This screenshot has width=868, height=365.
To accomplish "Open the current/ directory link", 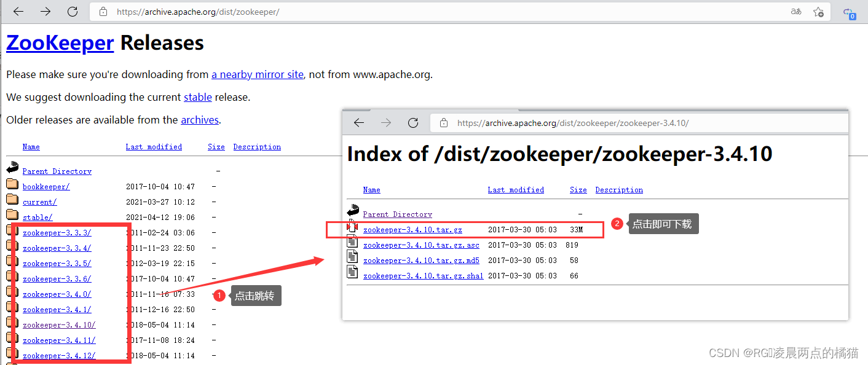I will (40, 202).
